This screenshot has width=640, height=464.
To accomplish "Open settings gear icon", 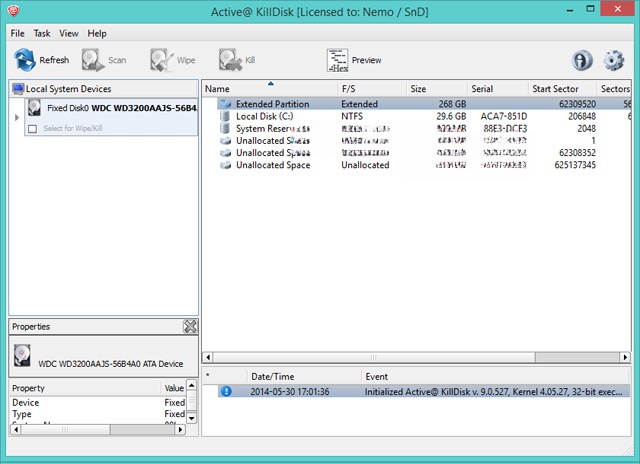I will 613,60.
